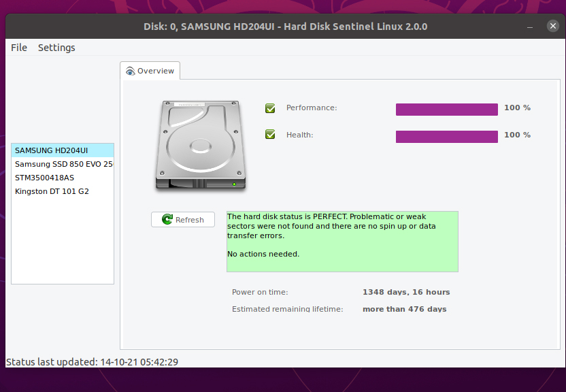Screen dimensions: 566x392
Task: Click the green refresh arrow icon
Action: pyautogui.click(x=167, y=219)
